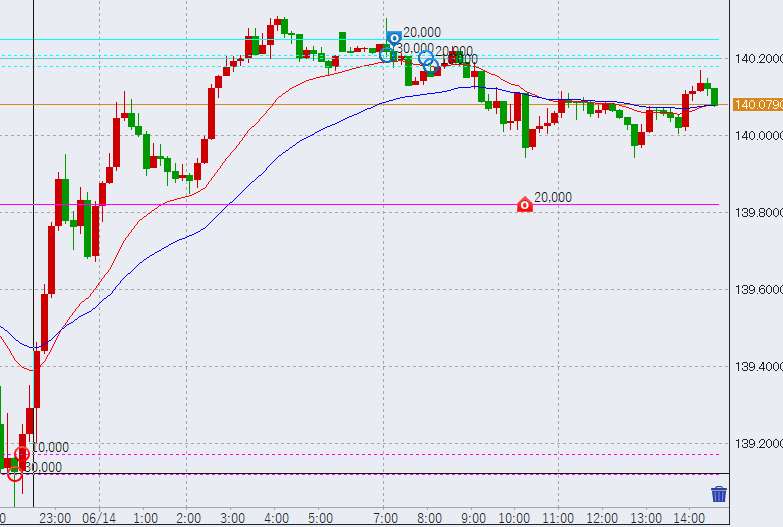Click the 140.0000 price axis label

pos(757,136)
